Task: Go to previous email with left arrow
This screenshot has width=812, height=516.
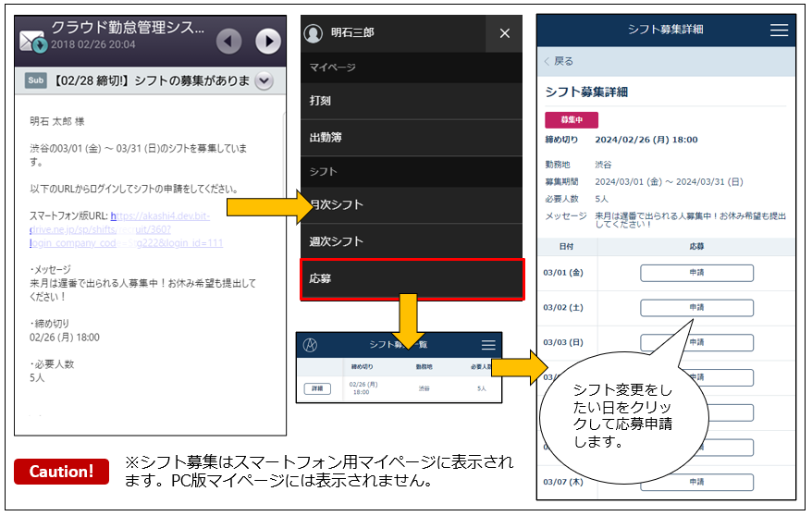Action: [228, 42]
